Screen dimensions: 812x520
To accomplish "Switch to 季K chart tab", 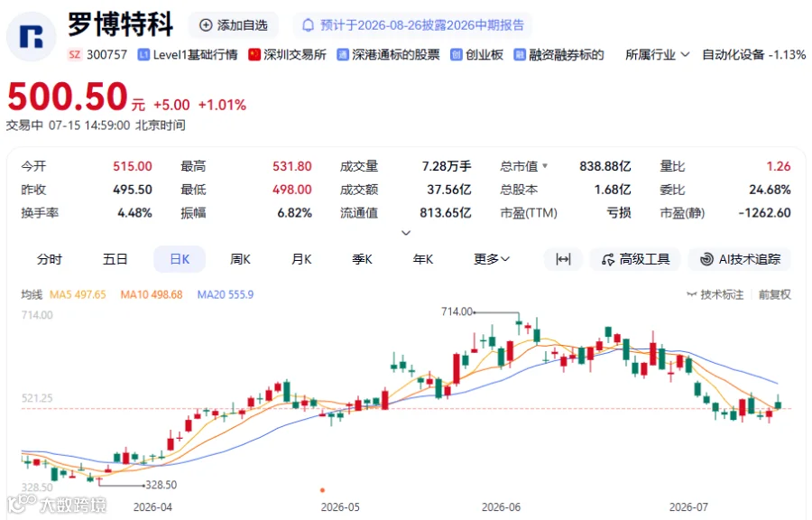I will pyautogui.click(x=362, y=259).
